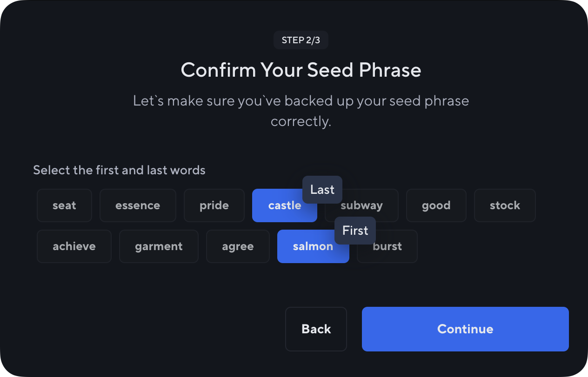Click the "Confirm Your Seed Phrase" heading
The height and width of the screenshot is (377, 588).
(301, 70)
